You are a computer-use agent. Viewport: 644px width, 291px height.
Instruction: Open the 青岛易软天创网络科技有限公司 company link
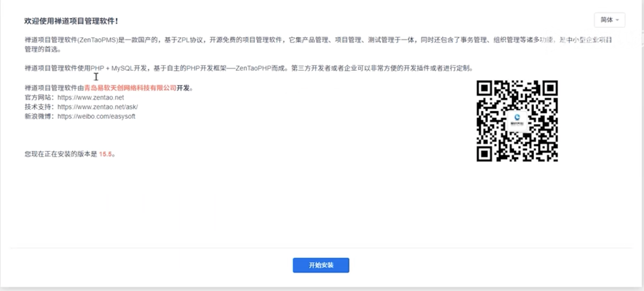[x=130, y=88]
